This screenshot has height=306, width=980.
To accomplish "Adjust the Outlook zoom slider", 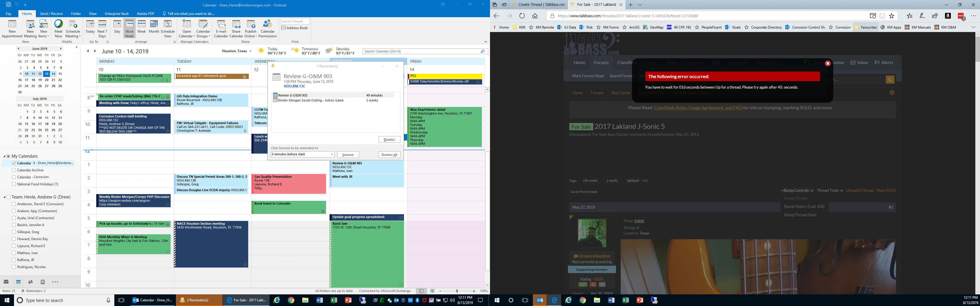I will point(457,291).
